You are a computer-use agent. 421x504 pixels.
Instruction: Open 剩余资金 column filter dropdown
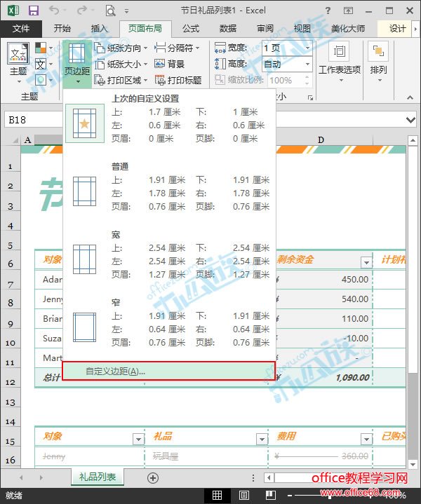pos(366,263)
